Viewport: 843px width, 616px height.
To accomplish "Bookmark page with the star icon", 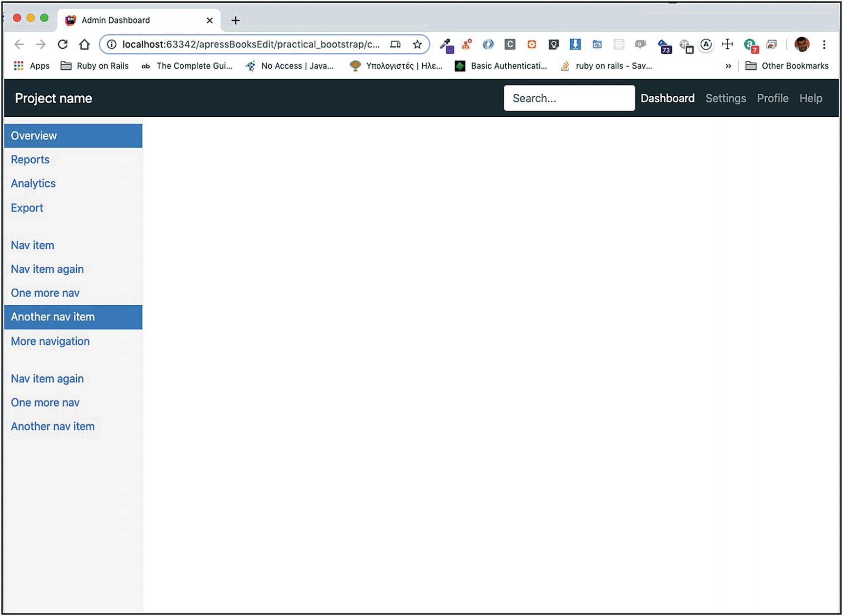I will (x=417, y=44).
